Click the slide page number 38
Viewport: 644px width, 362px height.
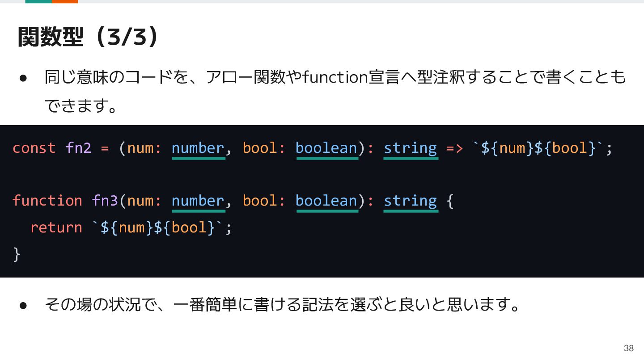(x=629, y=348)
